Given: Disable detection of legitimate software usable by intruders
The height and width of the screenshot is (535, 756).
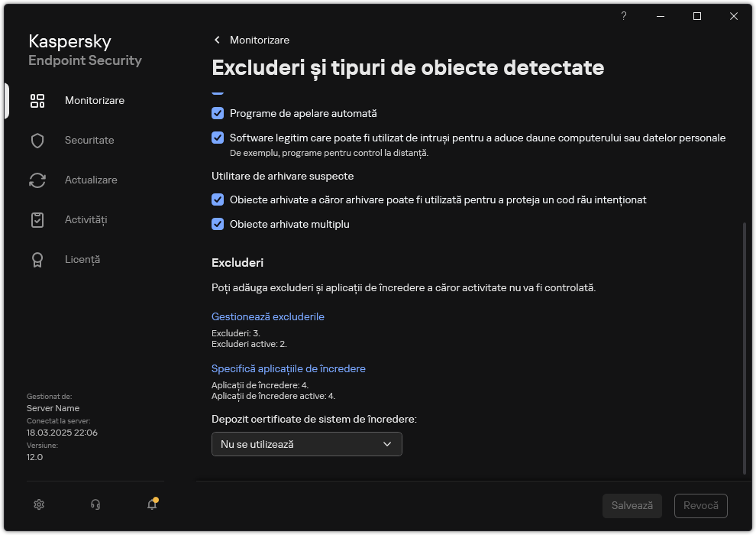Looking at the screenshot, I should click(218, 138).
